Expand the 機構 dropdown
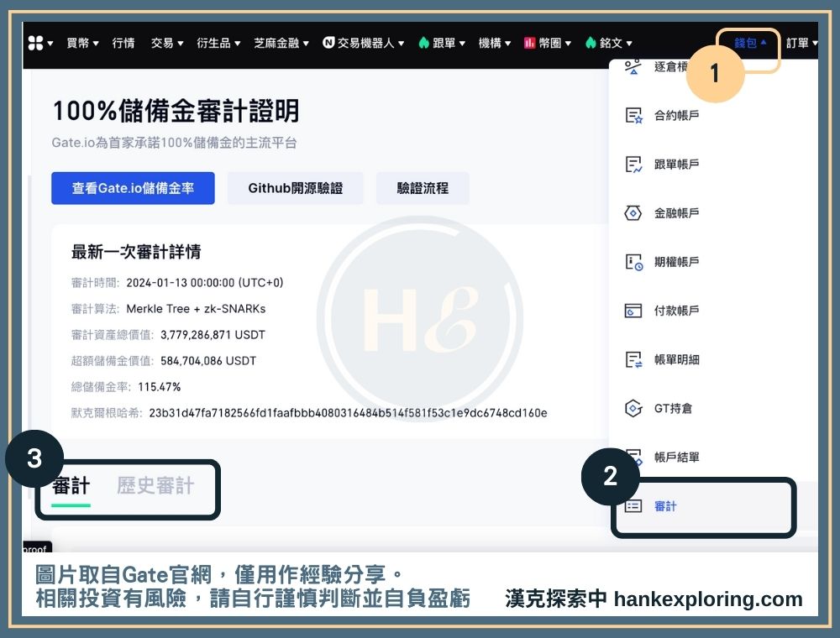The height and width of the screenshot is (638, 840). coord(495,43)
